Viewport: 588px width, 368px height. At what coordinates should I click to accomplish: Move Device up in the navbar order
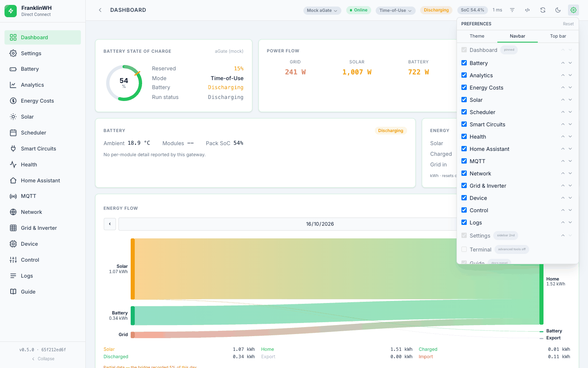(x=563, y=198)
